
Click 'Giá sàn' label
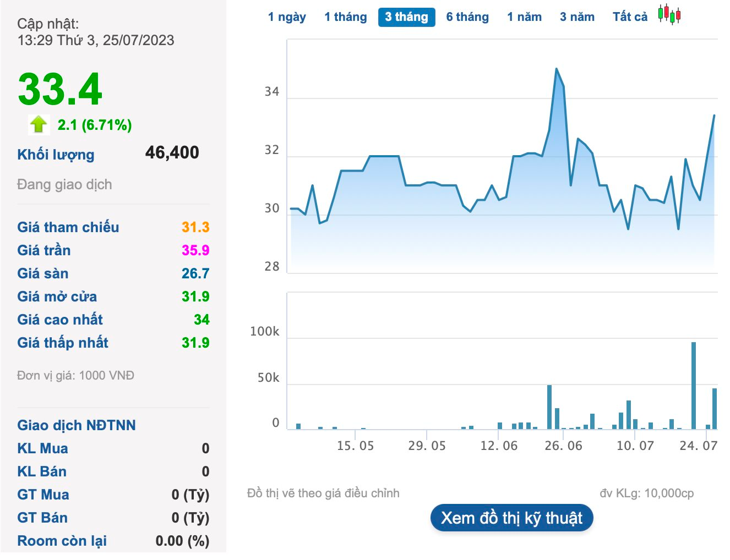pyautogui.click(x=42, y=273)
